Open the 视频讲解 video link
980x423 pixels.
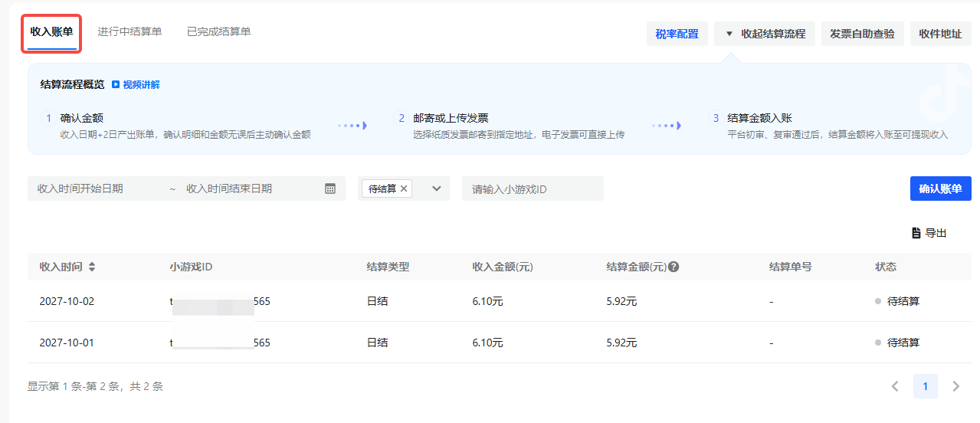tap(136, 85)
